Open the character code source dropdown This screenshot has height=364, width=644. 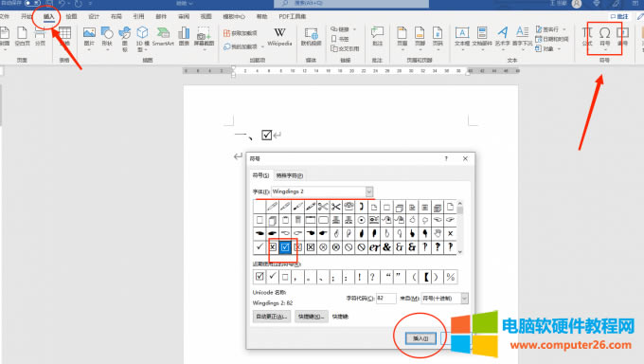click(464, 299)
